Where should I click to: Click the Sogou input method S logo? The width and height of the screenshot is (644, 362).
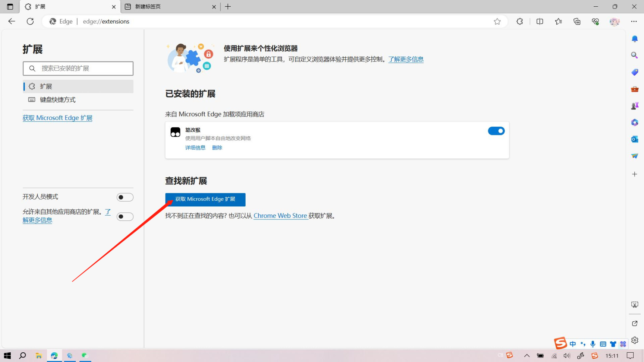coord(560,343)
